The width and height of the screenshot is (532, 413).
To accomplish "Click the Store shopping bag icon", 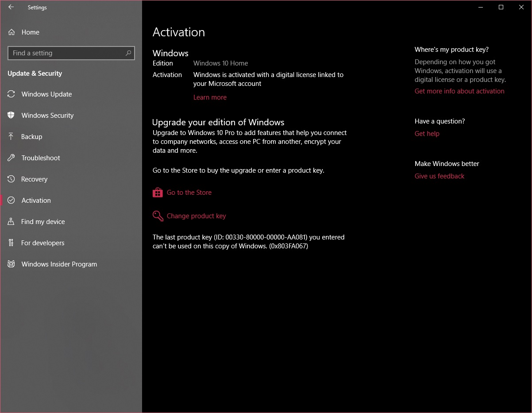I will 158,193.
